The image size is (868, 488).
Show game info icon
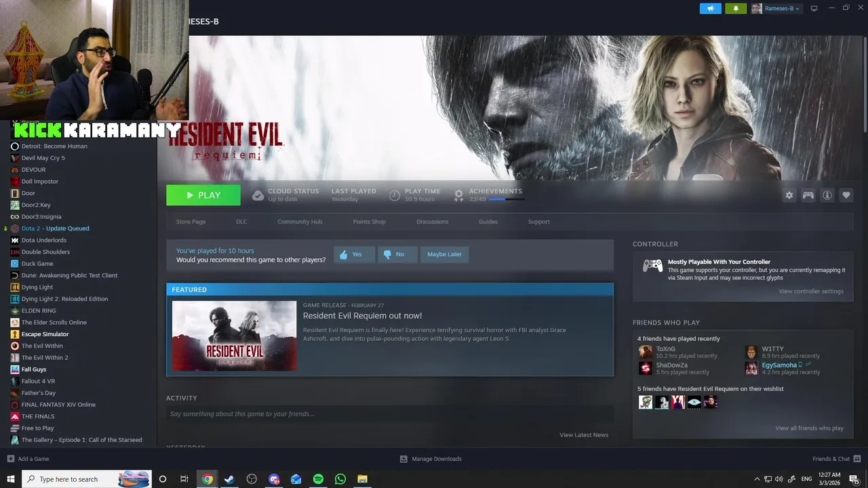click(827, 195)
